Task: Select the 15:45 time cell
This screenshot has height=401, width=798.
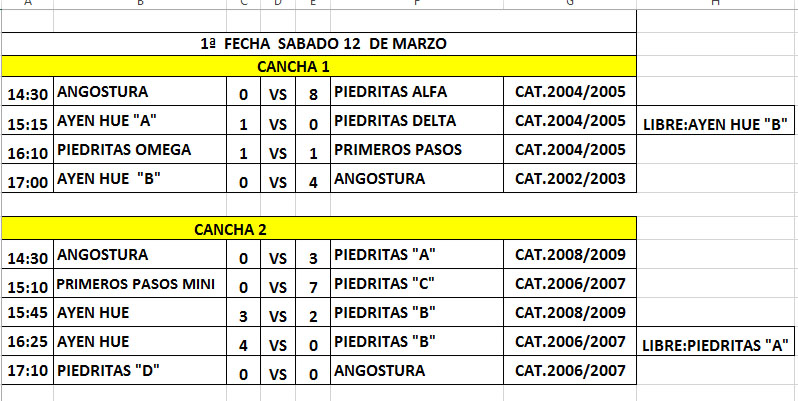Action: pos(28,315)
